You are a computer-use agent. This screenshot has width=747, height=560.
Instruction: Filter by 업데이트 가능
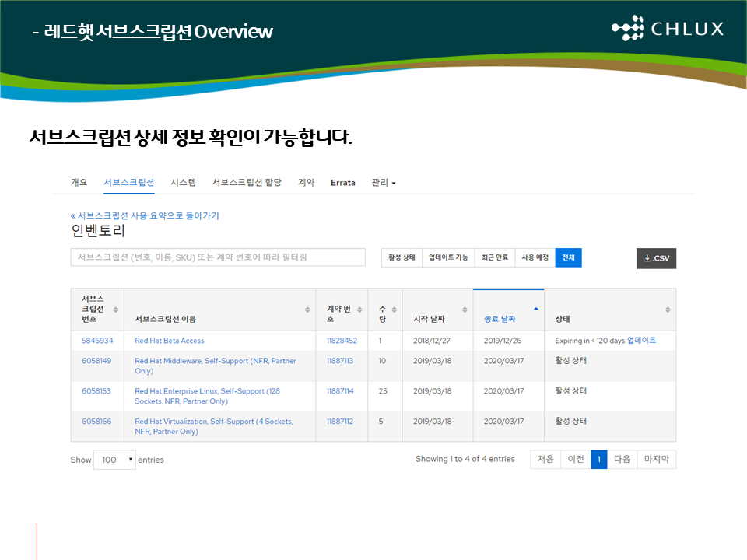tap(448, 257)
